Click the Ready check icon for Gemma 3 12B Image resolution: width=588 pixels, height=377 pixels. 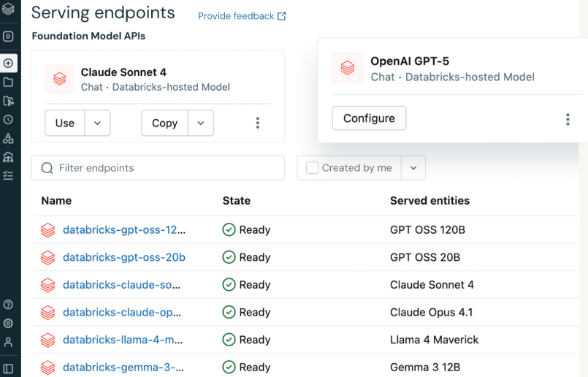coord(229,367)
